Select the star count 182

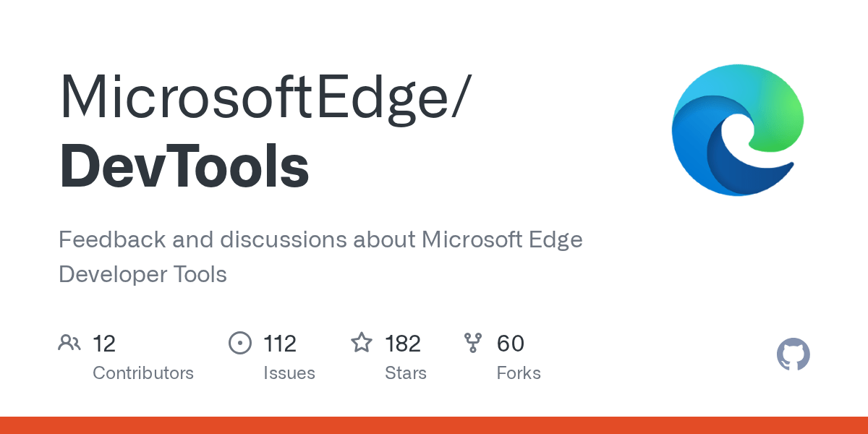(403, 344)
